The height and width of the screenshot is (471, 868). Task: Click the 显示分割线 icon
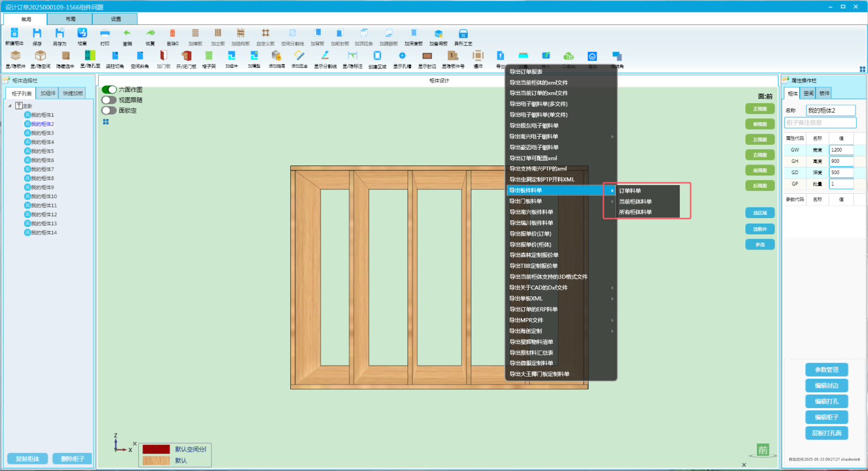pyautogui.click(x=325, y=55)
